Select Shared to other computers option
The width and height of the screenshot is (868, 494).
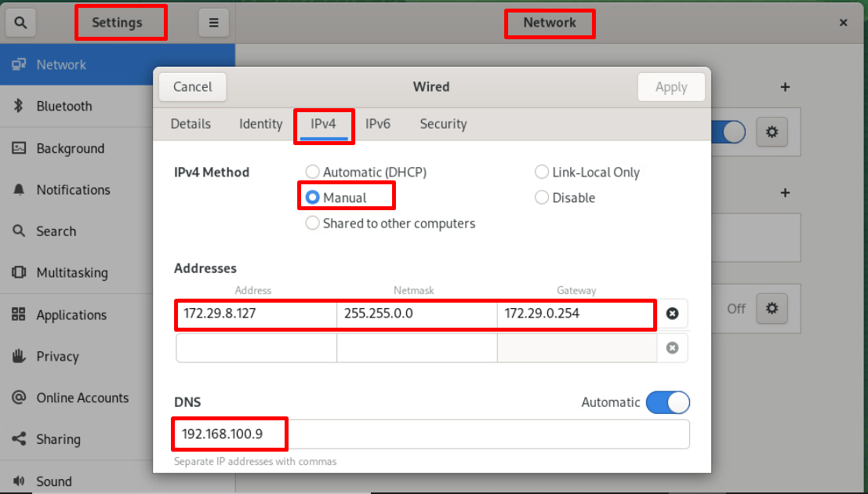pos(313,223)
